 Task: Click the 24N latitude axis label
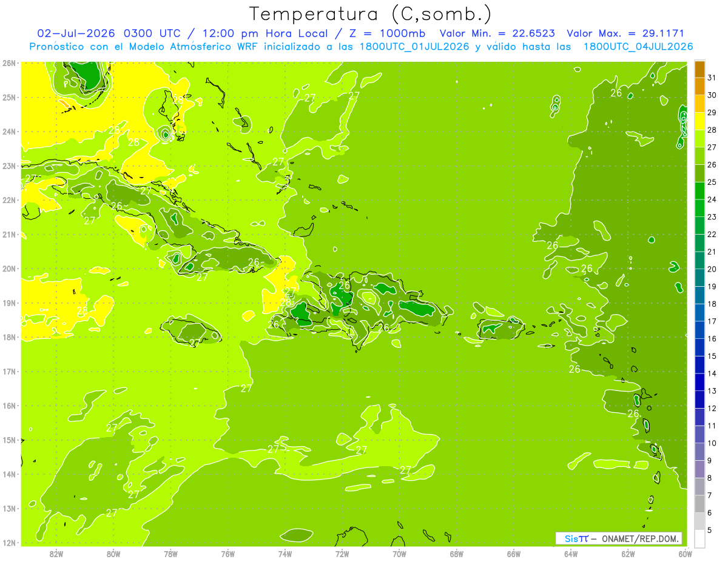(x=8, y=132)
